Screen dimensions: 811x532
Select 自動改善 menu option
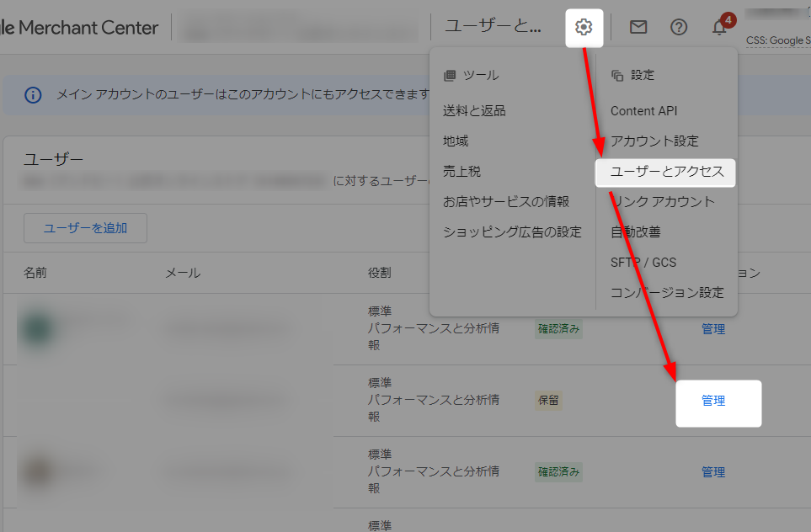636,232
